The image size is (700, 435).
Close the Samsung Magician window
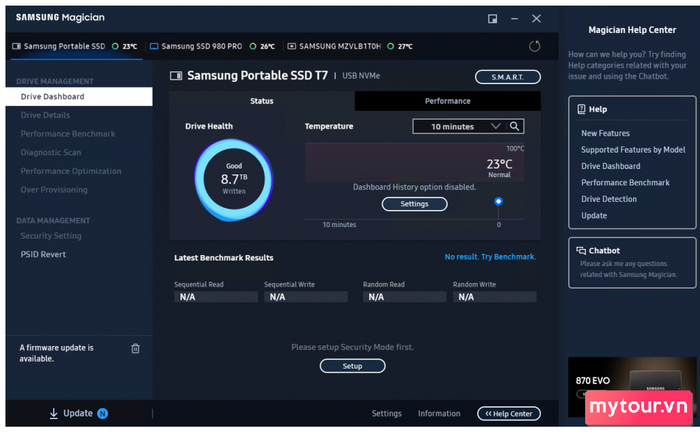pos(536,18)
